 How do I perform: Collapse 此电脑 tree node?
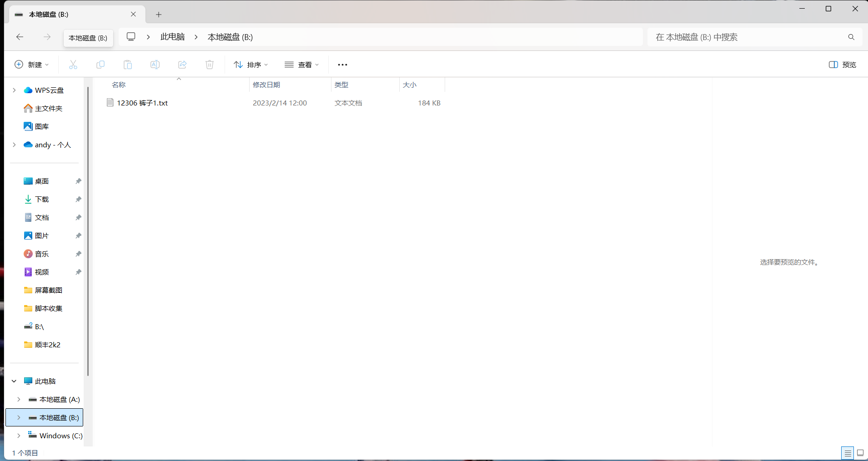14,381
